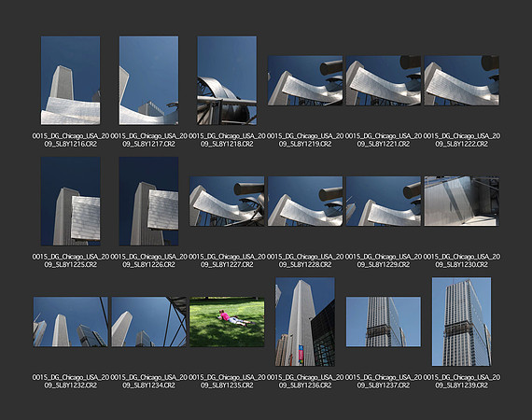The height and width of the screenshot is (420, 532).
Task: Click the filename label ending 5L8Y1219.CR2
Action: tap(305, 140)
